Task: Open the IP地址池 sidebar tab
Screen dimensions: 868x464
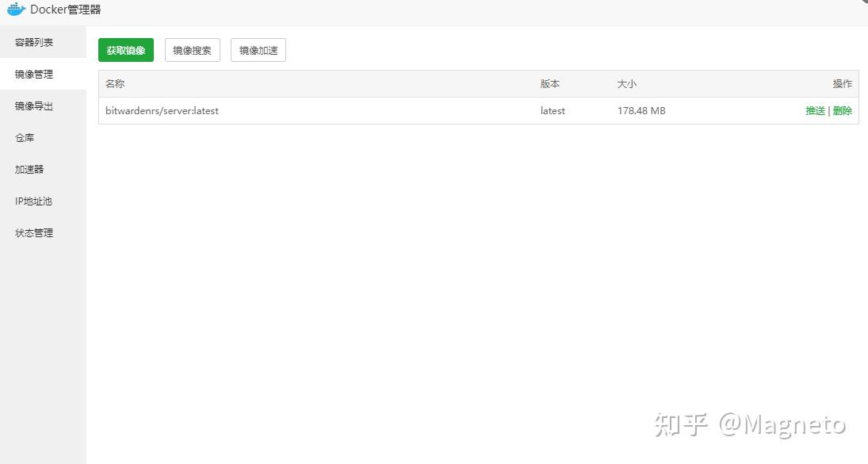Action: click(43, 201)
